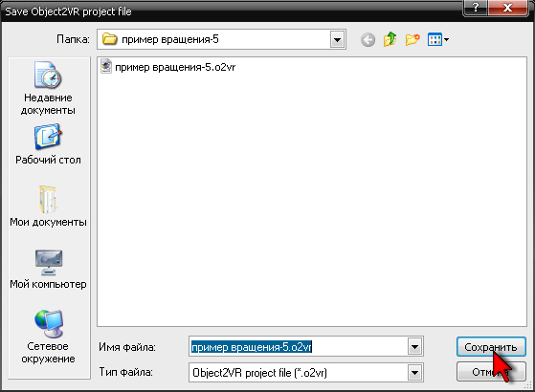
Task: Click into the Имя файла text field
Action: coord(299,347)
